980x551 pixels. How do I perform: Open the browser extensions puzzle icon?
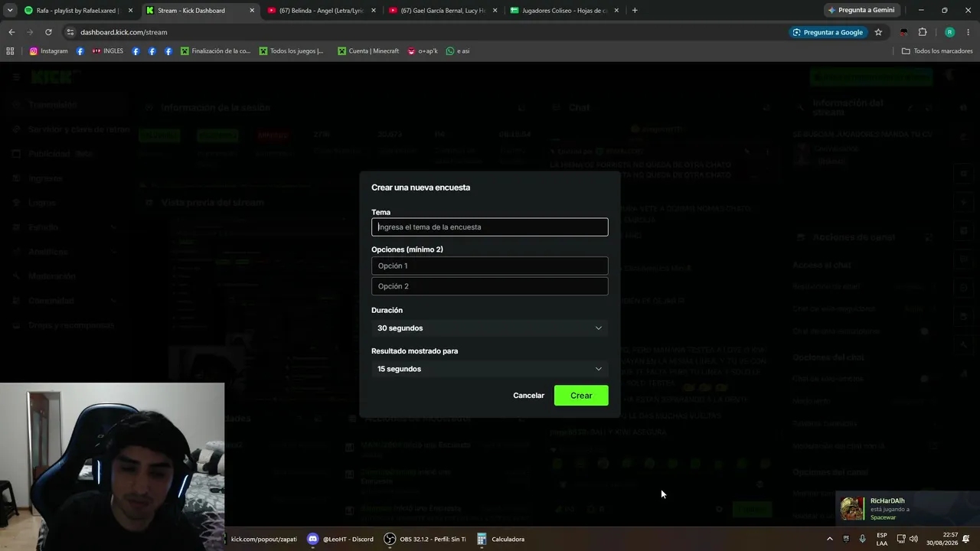coord(923,32)
